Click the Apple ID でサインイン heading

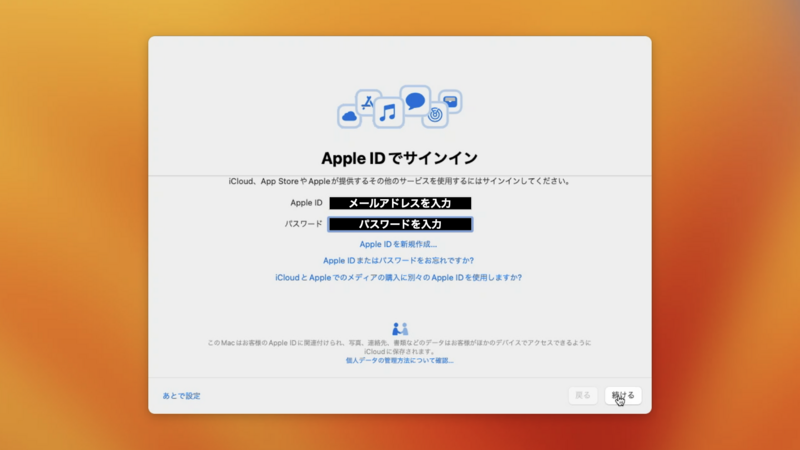point(399,158)
